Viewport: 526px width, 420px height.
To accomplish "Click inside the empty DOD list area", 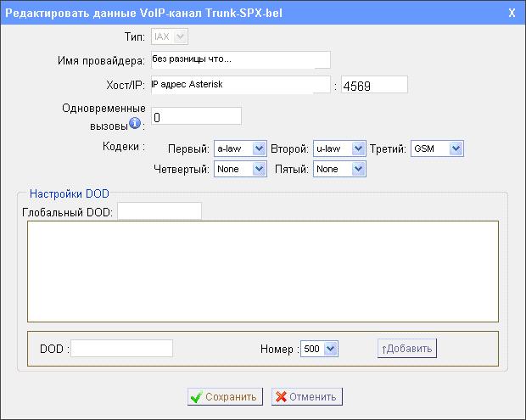I will 262,272.
